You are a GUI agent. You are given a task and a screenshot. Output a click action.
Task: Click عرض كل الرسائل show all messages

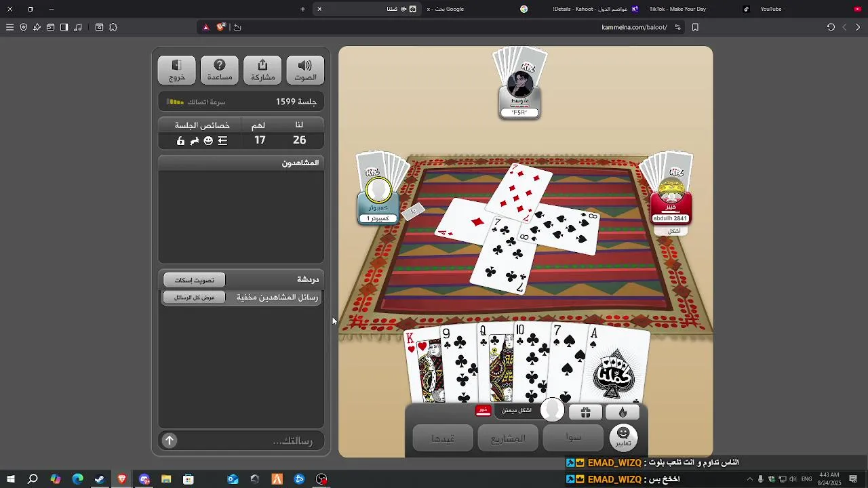pyautogui.click(x=194, y=298)
